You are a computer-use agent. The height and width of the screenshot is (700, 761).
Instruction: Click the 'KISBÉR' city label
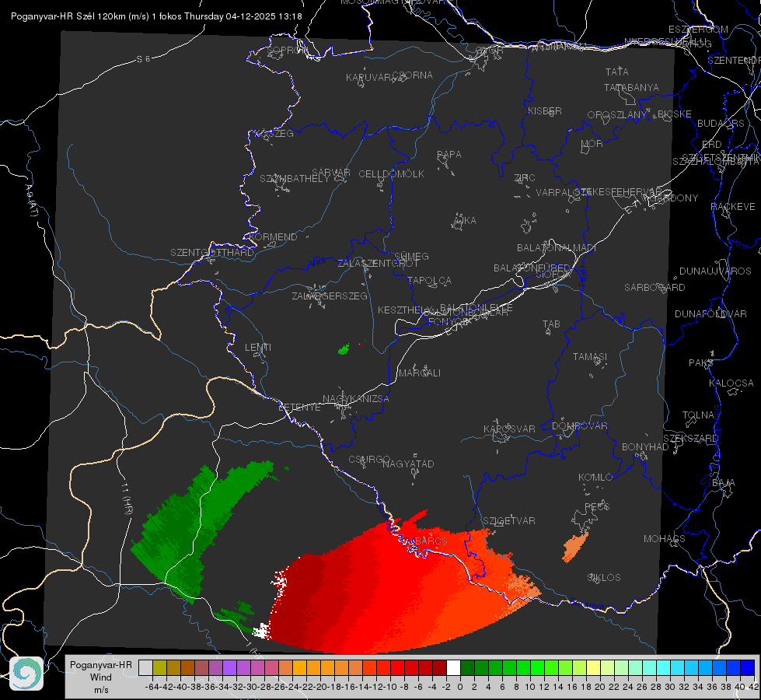tap(545, 111)
